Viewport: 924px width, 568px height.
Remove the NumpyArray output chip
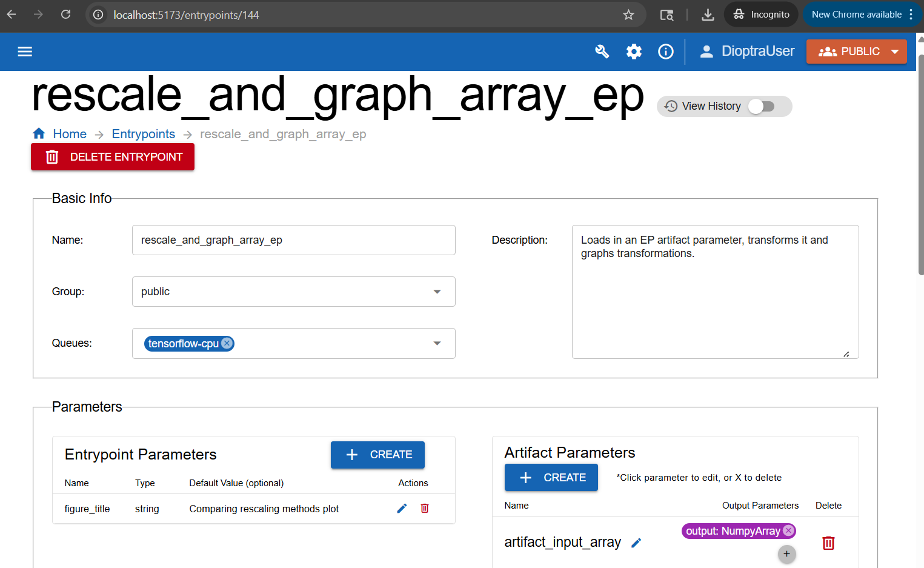[788, 530]
